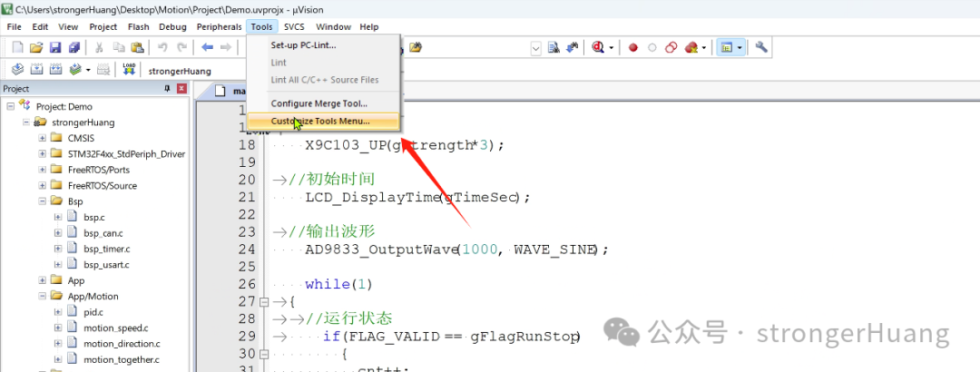Collapse code fold at line 30
The width and height of the screenshot is (980, 372).
tap(264, 354)
